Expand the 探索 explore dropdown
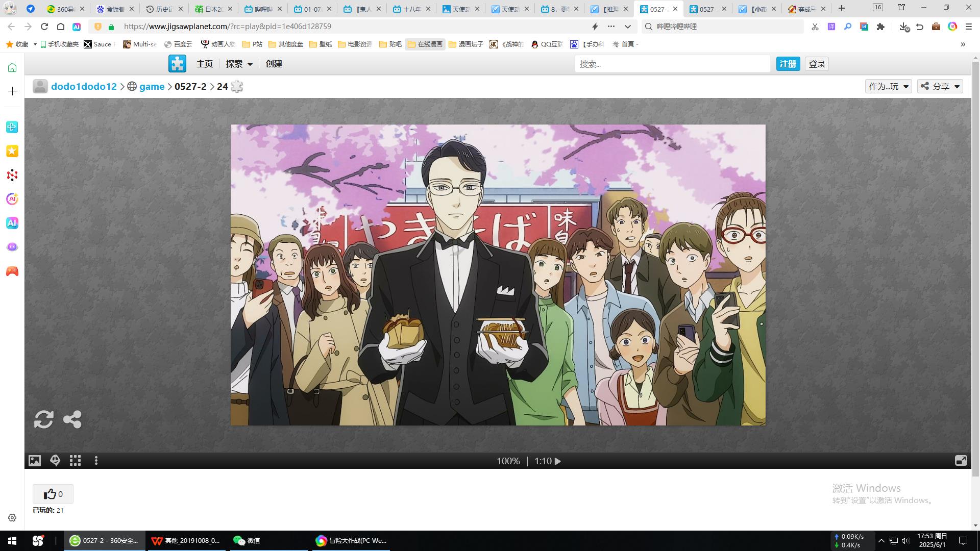This screenshot has height=551, width=980. (x=239, y=64)
